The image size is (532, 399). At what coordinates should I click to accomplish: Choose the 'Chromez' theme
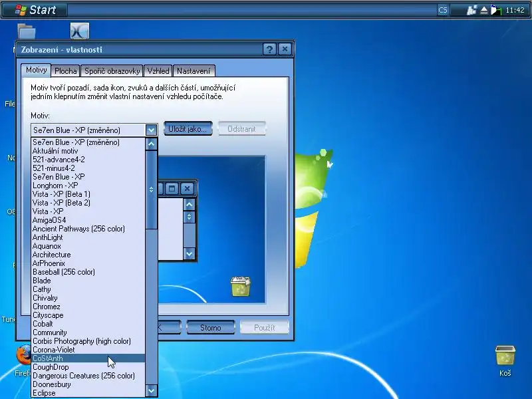pos(88,307)
